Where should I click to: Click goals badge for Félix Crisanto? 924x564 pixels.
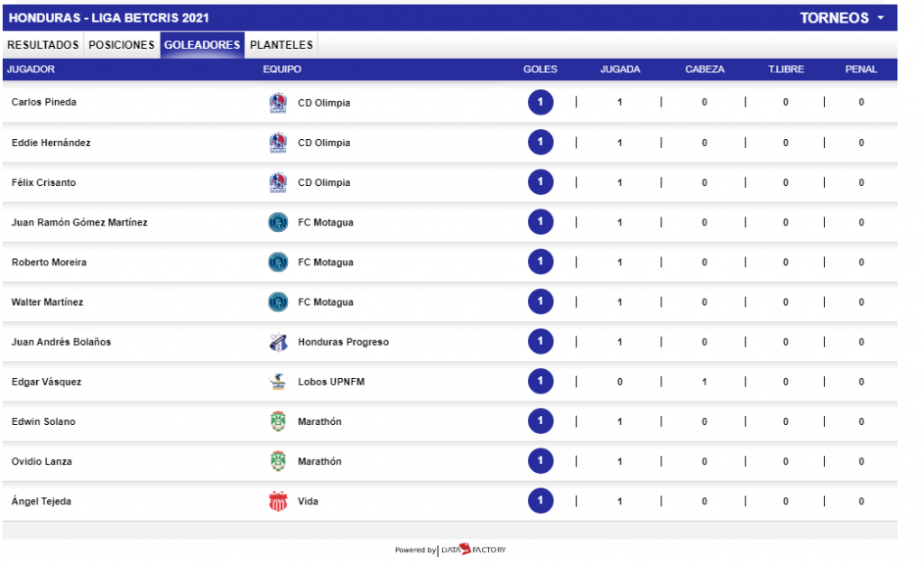pyautogui.click(x=541, y=182)
